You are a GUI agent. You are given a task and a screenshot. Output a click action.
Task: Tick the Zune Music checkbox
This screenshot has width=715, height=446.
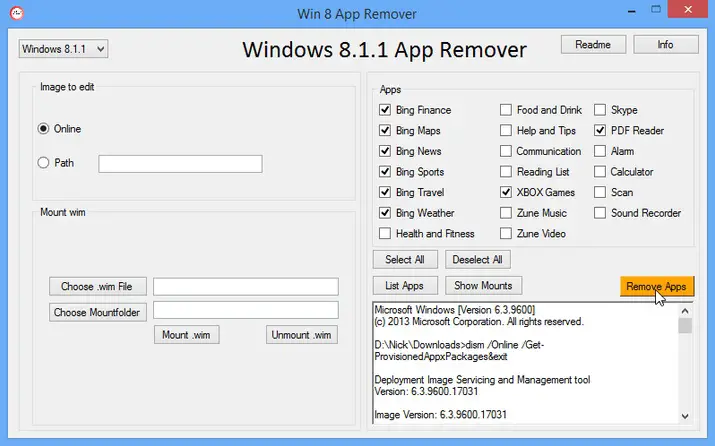[x=506, y=213]
